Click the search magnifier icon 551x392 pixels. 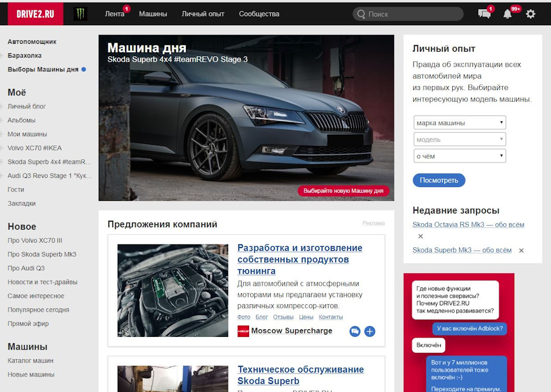tap(361, 14)
